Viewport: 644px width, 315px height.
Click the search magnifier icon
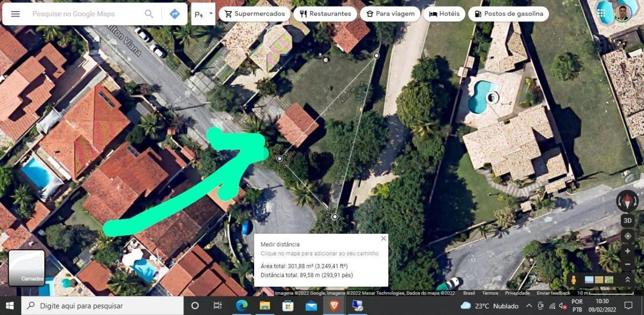[x=149, y=14]
